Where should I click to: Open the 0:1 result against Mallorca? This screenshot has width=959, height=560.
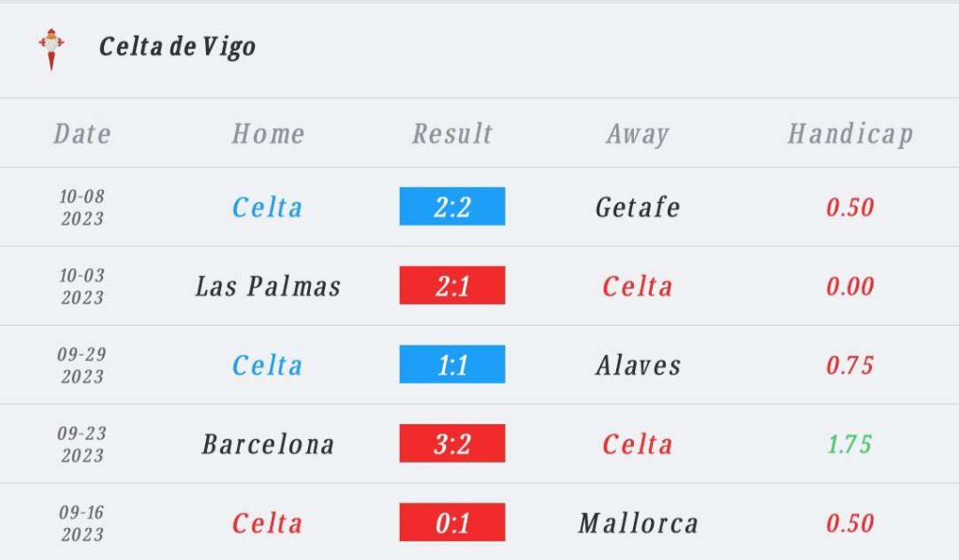(x=452, y=523)
